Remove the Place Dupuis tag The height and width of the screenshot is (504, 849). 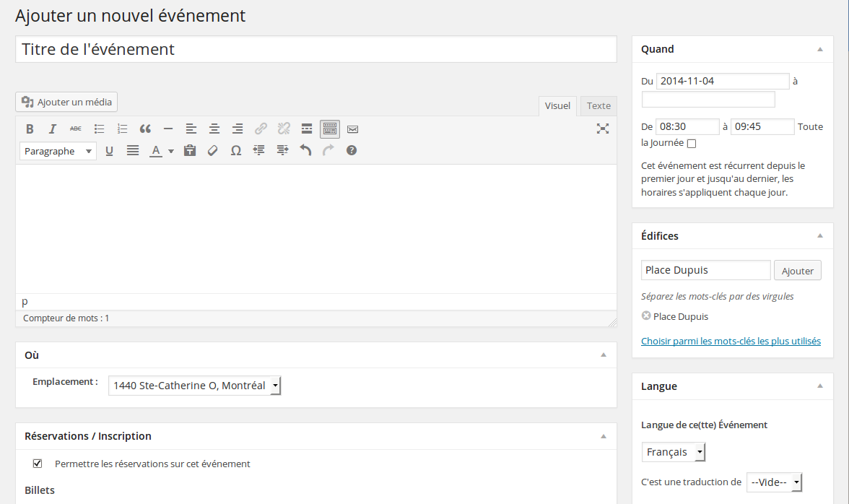pyautogui.click(x=646, y=316)
